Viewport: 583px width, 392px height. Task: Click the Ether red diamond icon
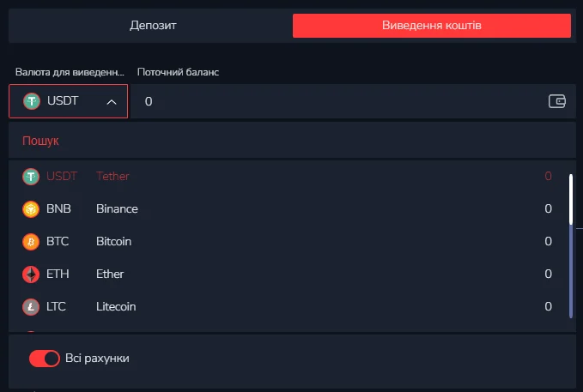pyautogui.click(x=31, y=274)
